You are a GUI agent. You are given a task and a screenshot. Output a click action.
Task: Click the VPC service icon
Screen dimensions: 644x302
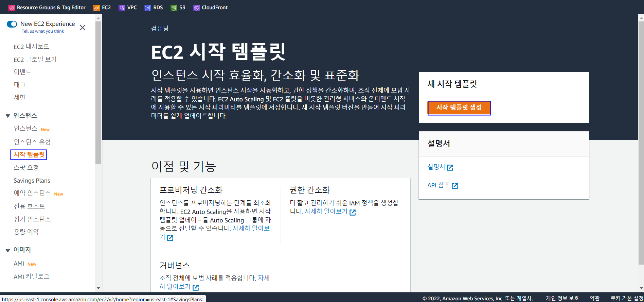(122, 7)
